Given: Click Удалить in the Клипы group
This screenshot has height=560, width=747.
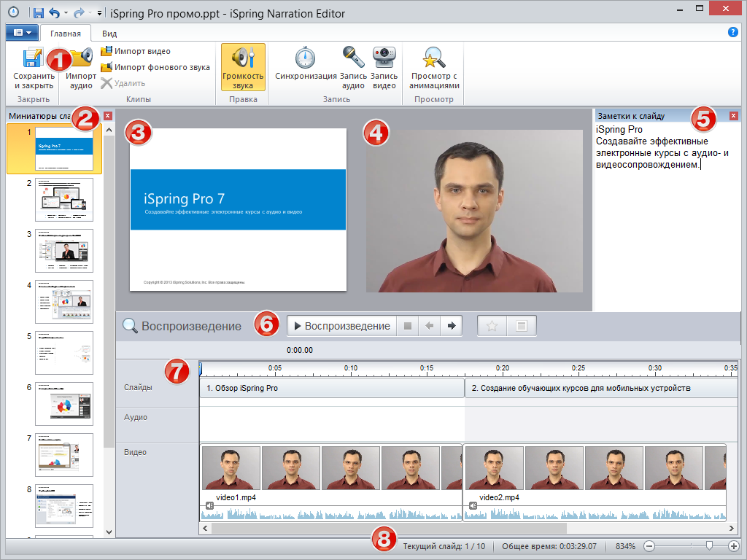Looking at the screenshot, I should point(123,83).
